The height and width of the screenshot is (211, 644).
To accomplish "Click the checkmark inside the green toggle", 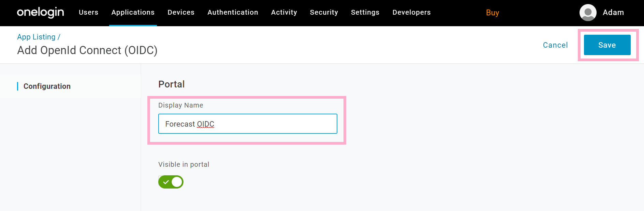I will click(166, 182).
